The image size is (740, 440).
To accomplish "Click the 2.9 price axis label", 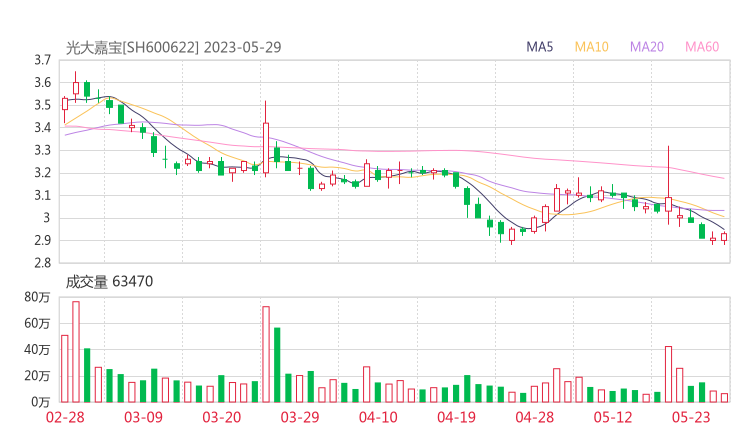I will 42,240.
